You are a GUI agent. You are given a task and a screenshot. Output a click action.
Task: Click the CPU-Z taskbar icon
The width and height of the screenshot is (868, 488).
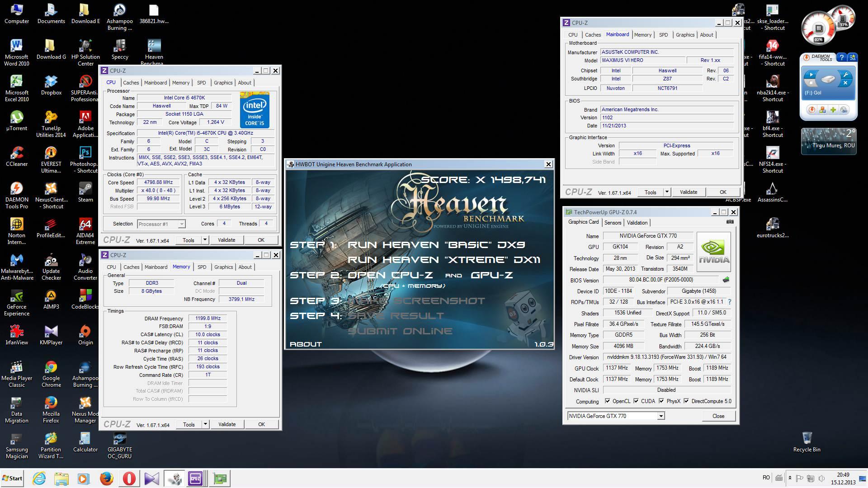click(195, 478)
